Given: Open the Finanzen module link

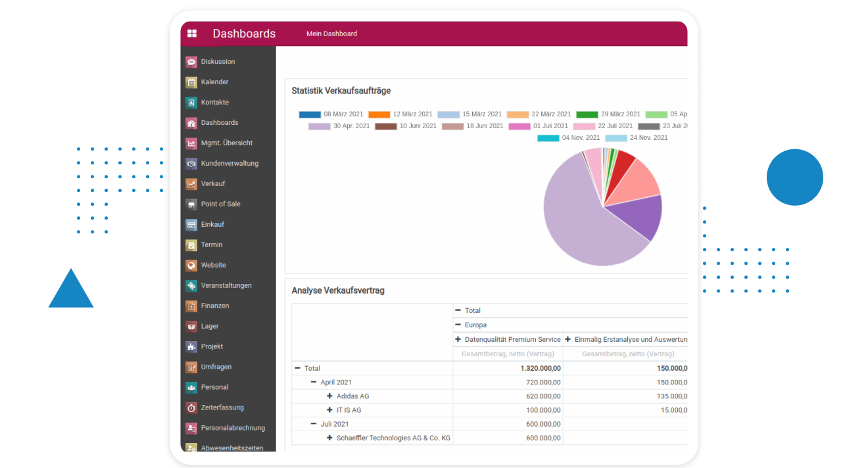Looking at the screenshot, I should (x=214, y=306).
